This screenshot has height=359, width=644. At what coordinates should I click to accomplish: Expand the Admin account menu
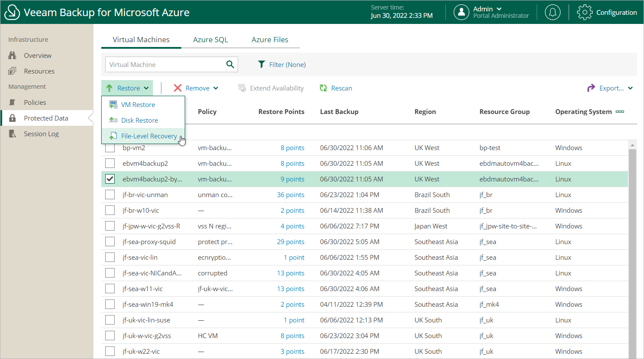tap(487, 9)
